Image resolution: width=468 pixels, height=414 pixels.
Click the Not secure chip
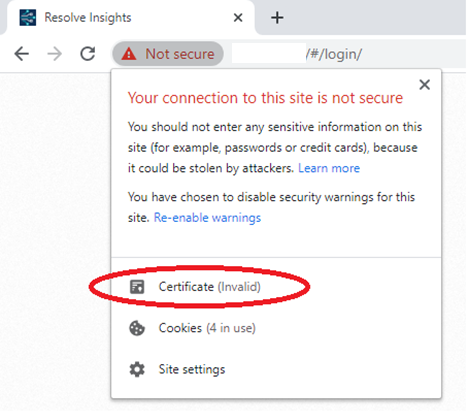[168, 54]
